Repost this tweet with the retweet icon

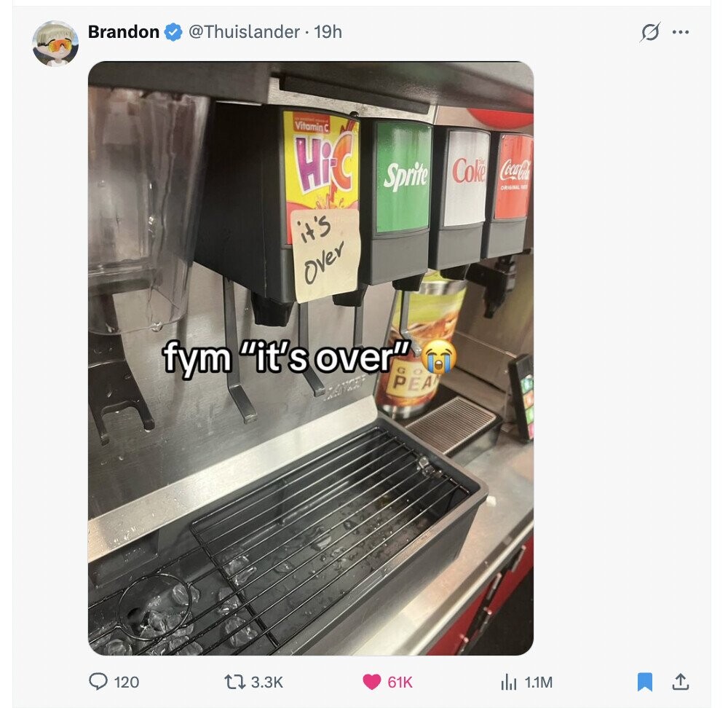coord(235,682)
